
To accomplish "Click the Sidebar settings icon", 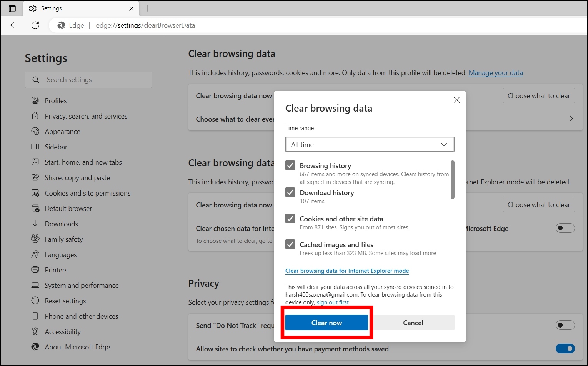I will pos(35,147).
